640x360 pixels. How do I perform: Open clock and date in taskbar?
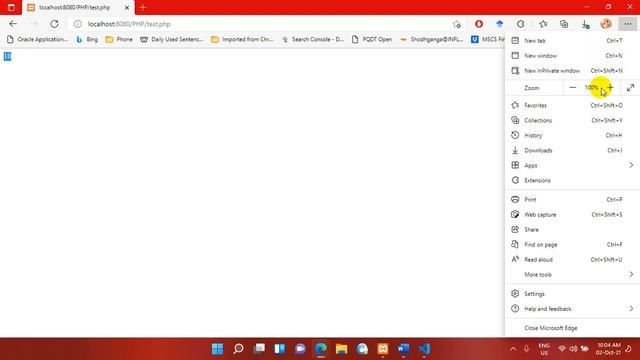tap(608, 349)
